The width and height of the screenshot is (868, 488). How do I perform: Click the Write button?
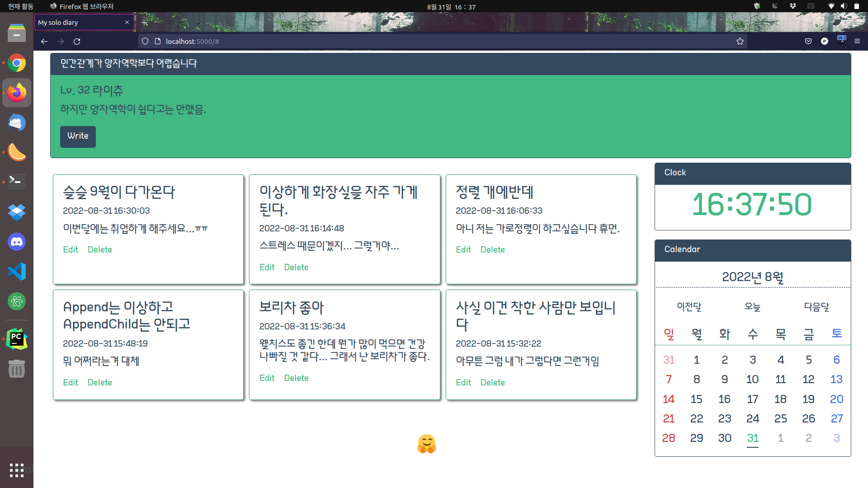[x=78, y=136]
